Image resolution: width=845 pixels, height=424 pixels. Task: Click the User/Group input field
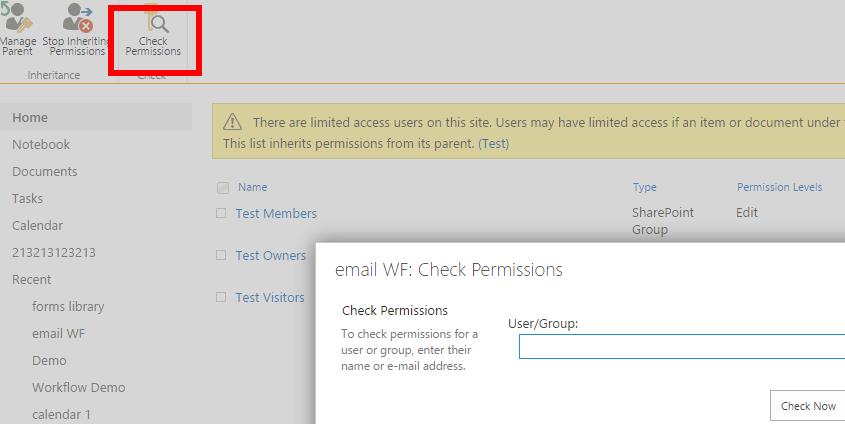tap(680, 347)
